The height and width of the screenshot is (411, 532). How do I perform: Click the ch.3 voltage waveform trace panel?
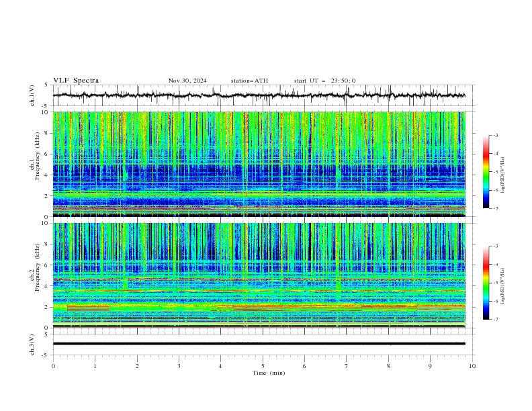pos(263,345)
